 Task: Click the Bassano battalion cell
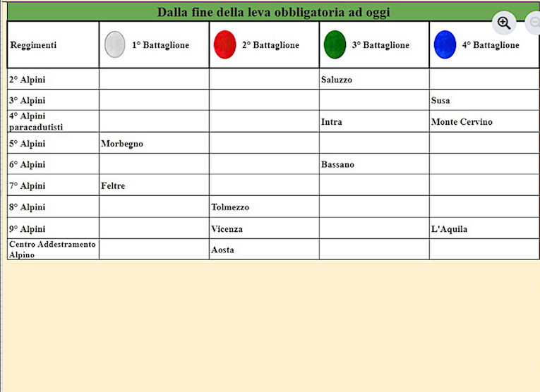pyautogui.click(x=337, y=165)
